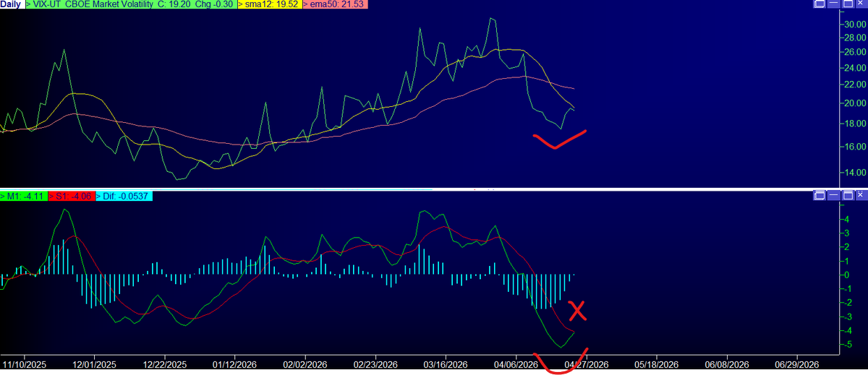Click the 02/02/2026 date label

point(305,366)
